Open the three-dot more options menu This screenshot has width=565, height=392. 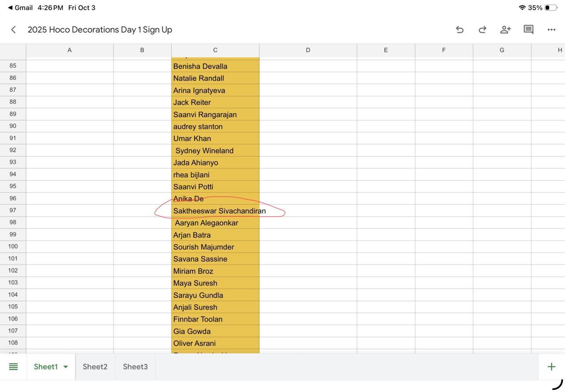(551, 30)
